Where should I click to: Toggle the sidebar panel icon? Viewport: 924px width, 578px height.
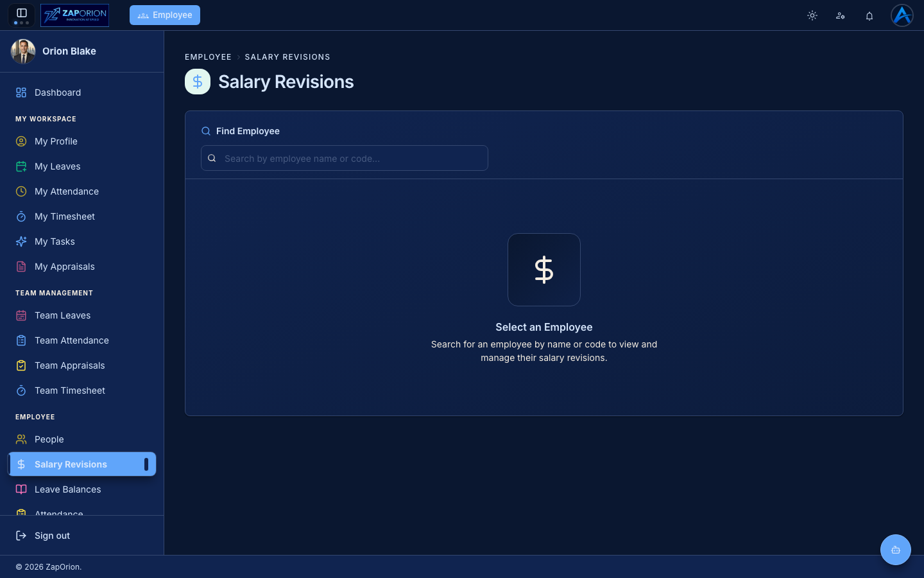[x=21, y=13]
